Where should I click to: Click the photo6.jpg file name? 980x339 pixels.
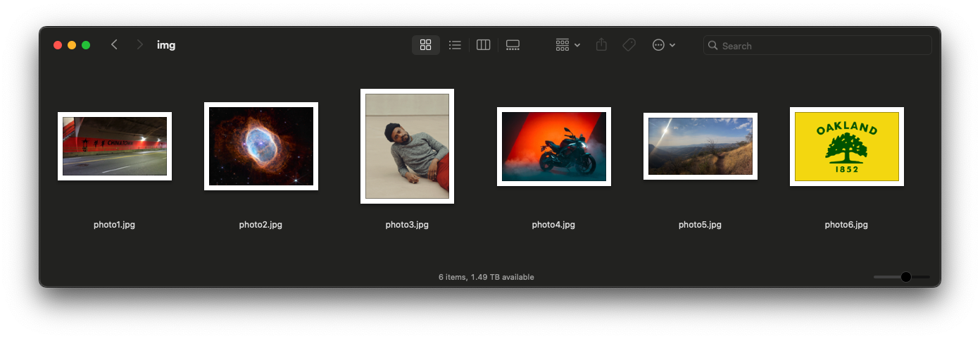846,225
